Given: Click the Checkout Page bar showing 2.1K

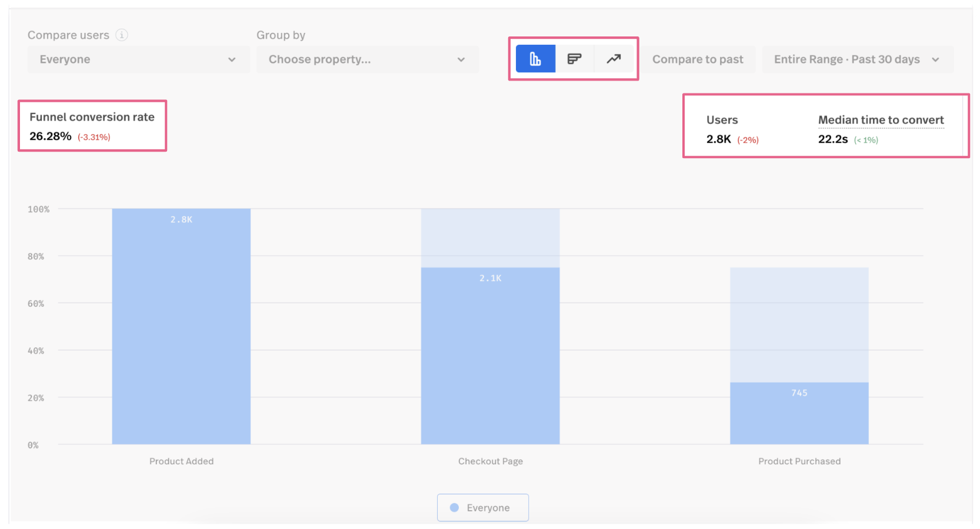Looking at the screenshot, I should coord(490,356).
